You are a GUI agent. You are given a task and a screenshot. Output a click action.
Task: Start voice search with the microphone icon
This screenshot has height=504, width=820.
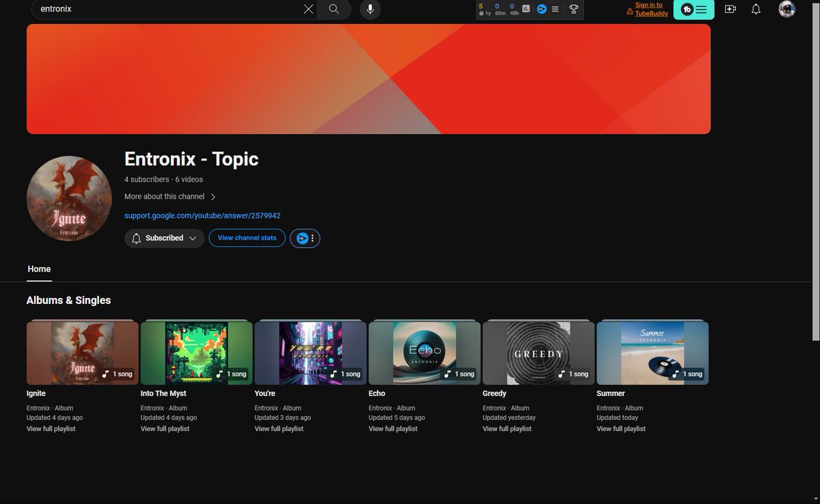370,9
